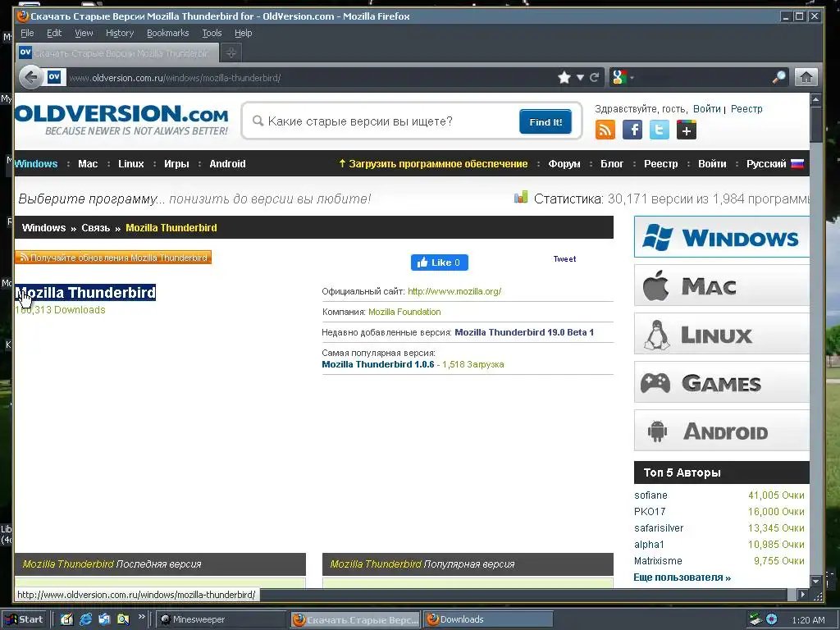Click the address bar URL field
840x630 pixels.
click(x=311, y=78)
